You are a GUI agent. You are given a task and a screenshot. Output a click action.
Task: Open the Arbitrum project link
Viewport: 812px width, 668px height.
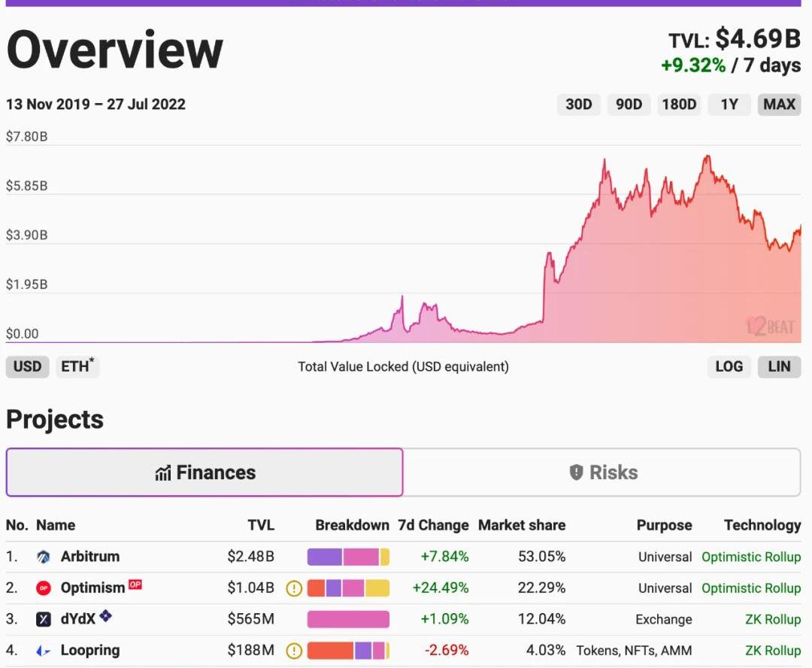(x=90, y=557)
